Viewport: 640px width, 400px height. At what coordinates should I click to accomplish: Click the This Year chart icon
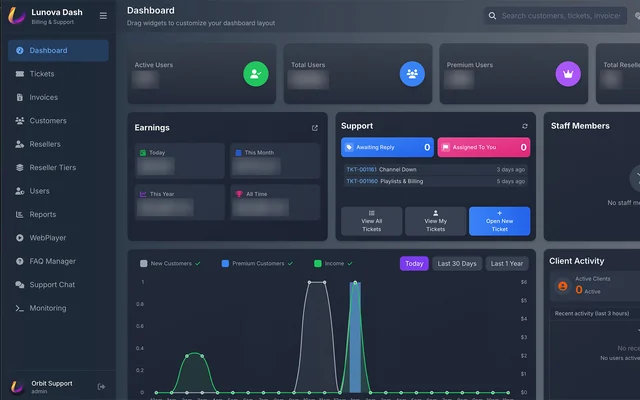(143, 194)
